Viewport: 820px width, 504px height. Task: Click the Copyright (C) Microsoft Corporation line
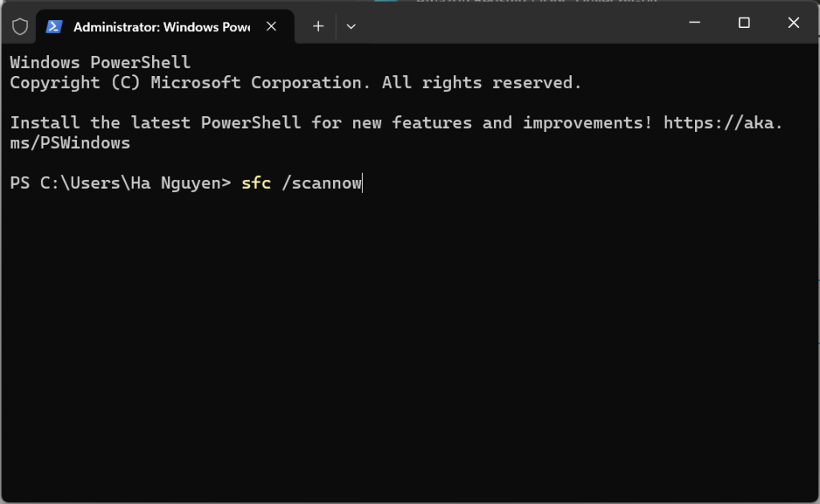pyautogui.click(x=295, y=83)
